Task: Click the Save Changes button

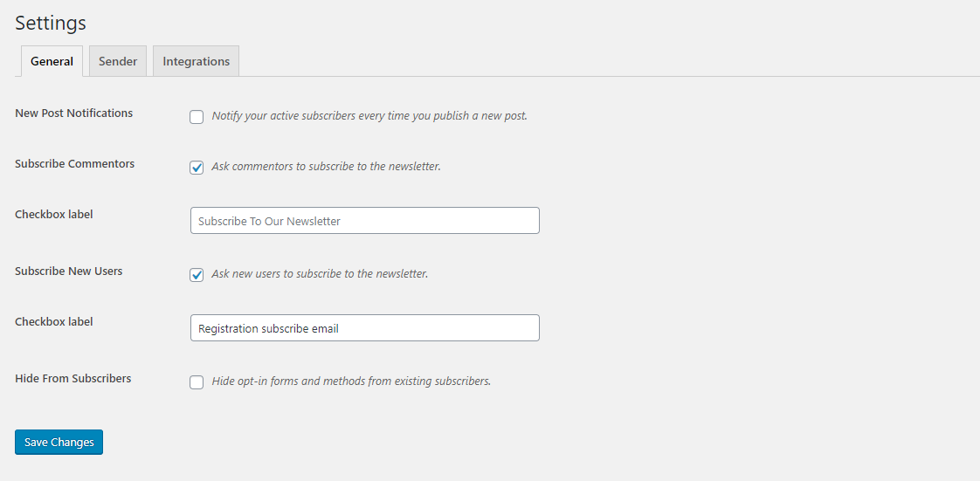Action: coord(59,443)
